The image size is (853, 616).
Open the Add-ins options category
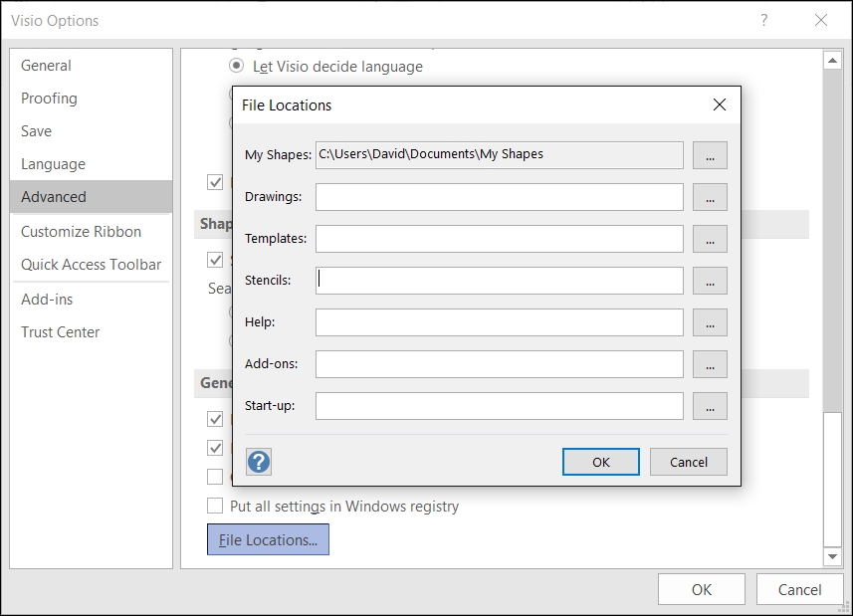click(91, 299)
